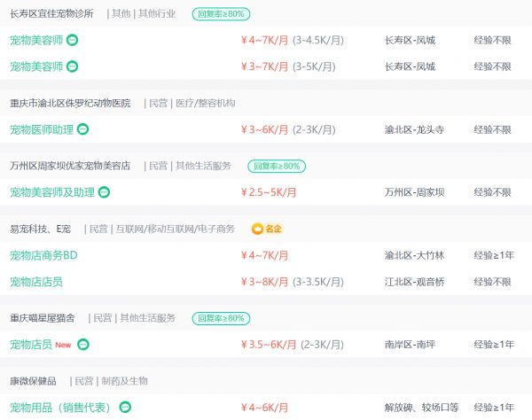Image resolution: width=532 pixels, height=420 pixels.
Task: Open chat icon for ¥3~7K 宠物美容师 listing
Action: tap(72, 66)
